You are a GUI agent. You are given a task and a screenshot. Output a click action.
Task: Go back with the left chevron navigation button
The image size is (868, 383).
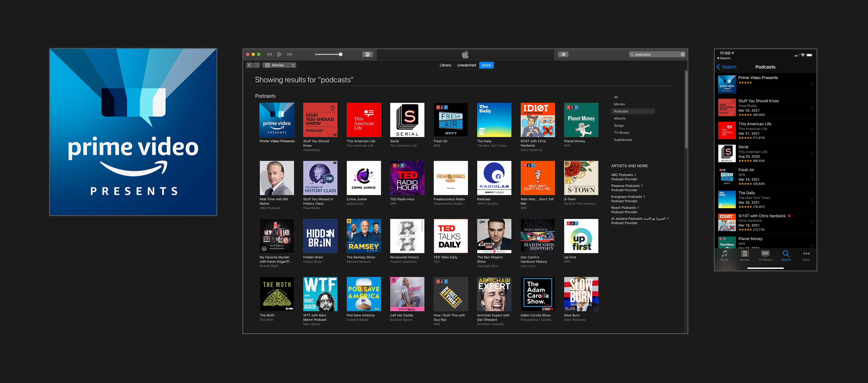point(249,65)
